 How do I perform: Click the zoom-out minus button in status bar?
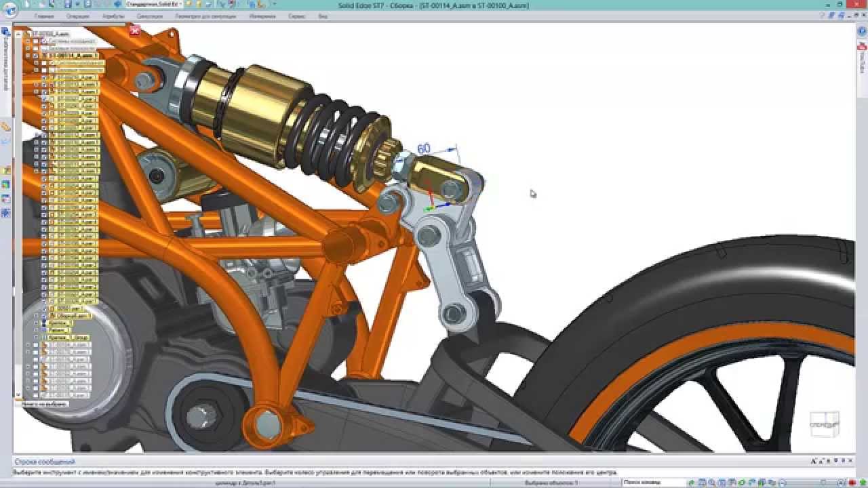[x=782, y=482]
